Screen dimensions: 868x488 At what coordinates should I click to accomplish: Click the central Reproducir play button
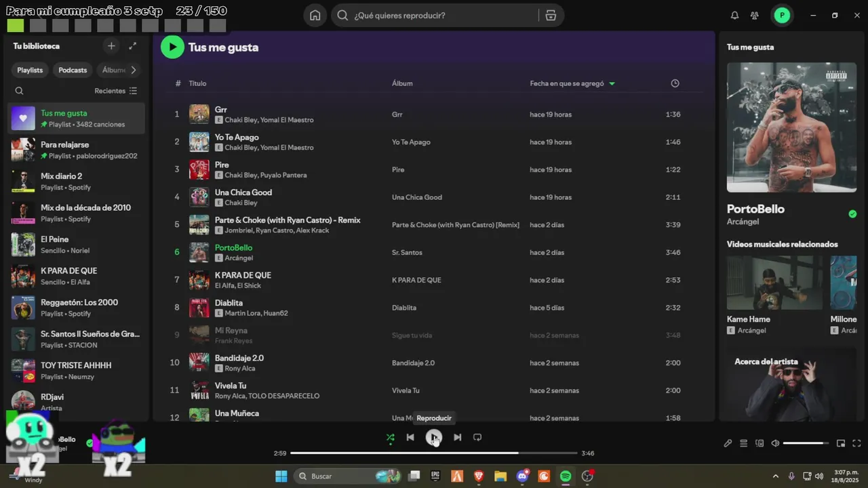(x=434, y=437)
